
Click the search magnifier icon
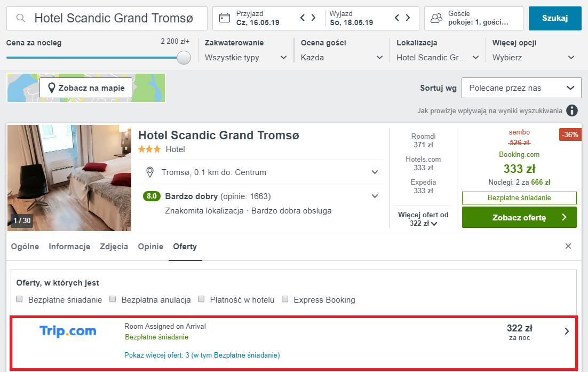coord(21,18)
